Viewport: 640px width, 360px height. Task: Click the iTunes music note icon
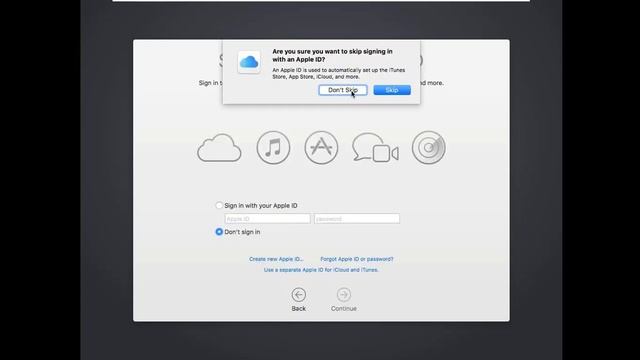point(273,147)
